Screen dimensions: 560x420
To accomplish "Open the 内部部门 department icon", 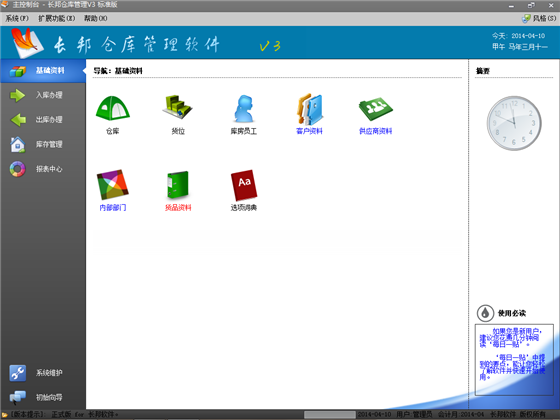I will 112,185.
